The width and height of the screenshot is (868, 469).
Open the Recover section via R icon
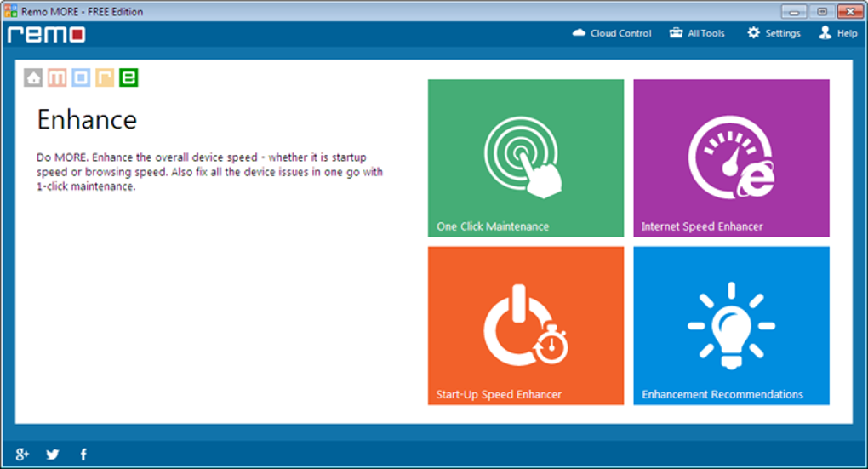(105, 77)
